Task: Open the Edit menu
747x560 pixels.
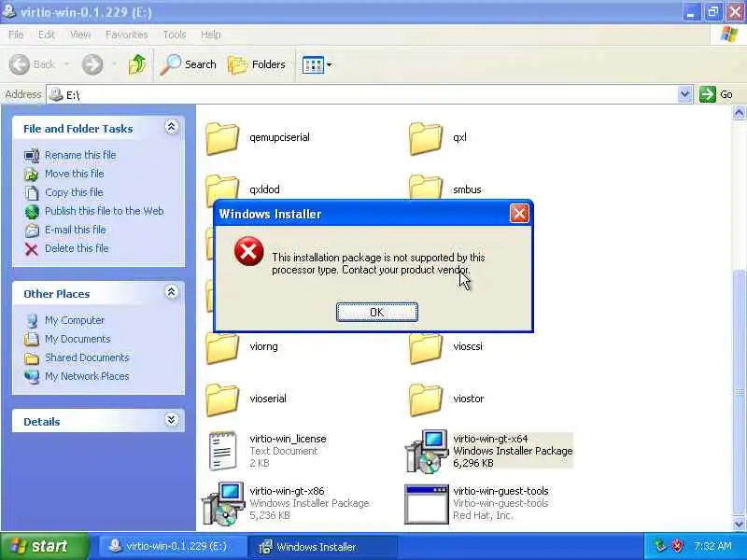Action: pyautogui.click(x=46, y=35)
